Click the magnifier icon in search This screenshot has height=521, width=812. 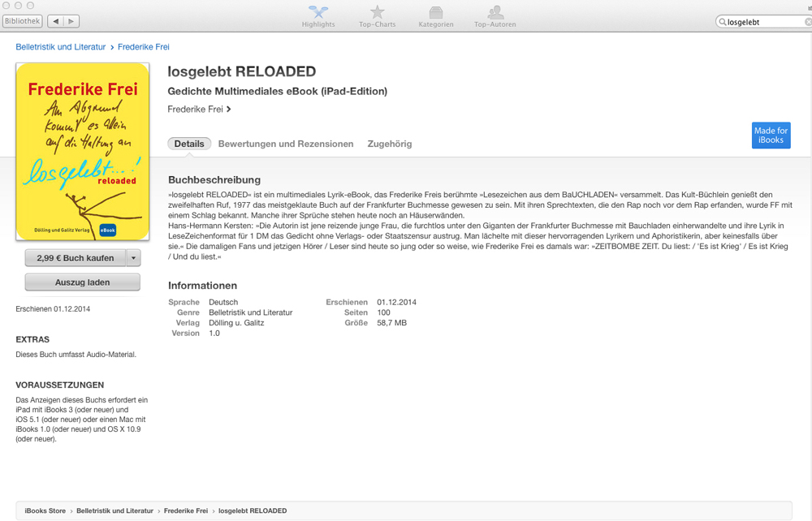[x=723, y=22]
